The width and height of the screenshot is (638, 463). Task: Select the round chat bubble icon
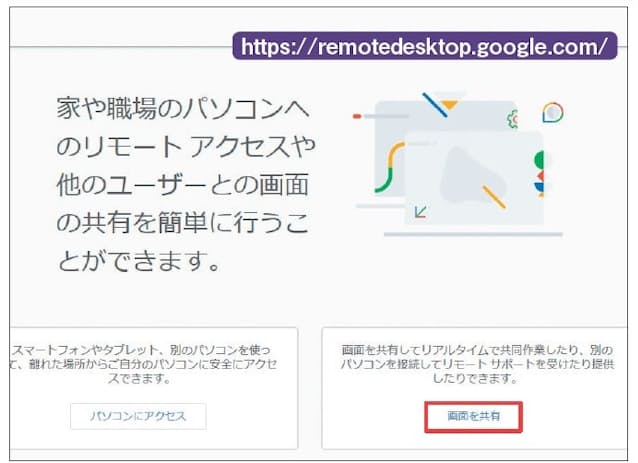pyautogui.click(x=551, y=112)
